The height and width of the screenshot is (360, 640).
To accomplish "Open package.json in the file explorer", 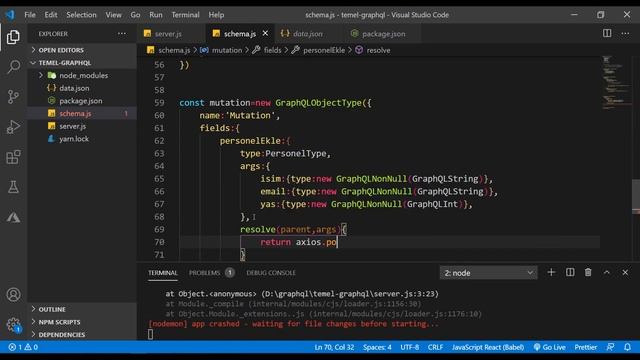I will (x=82, y=101).
